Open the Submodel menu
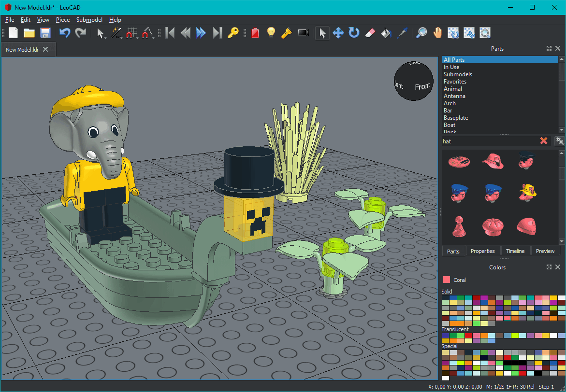Screen dimensions: 566x392 point(89,20)
